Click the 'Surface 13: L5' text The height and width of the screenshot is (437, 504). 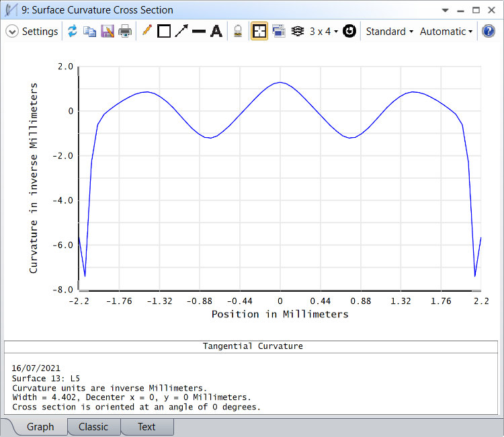click(46, 378)
